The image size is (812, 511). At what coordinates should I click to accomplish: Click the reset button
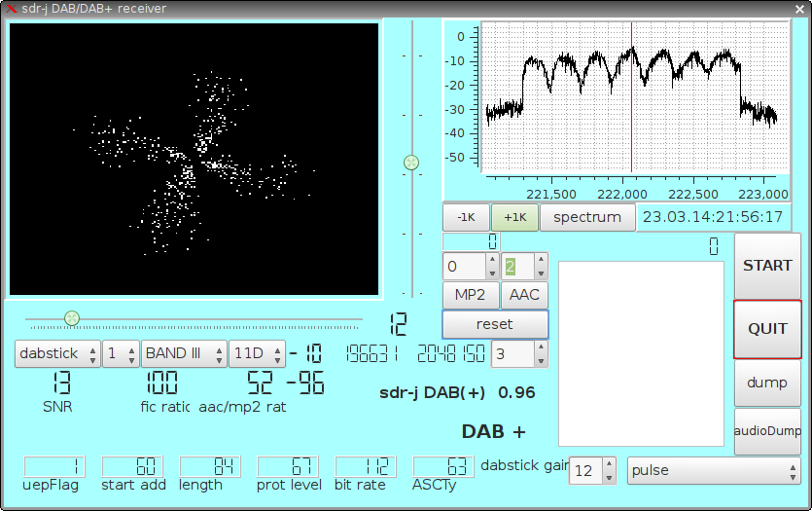click(495, 324)
